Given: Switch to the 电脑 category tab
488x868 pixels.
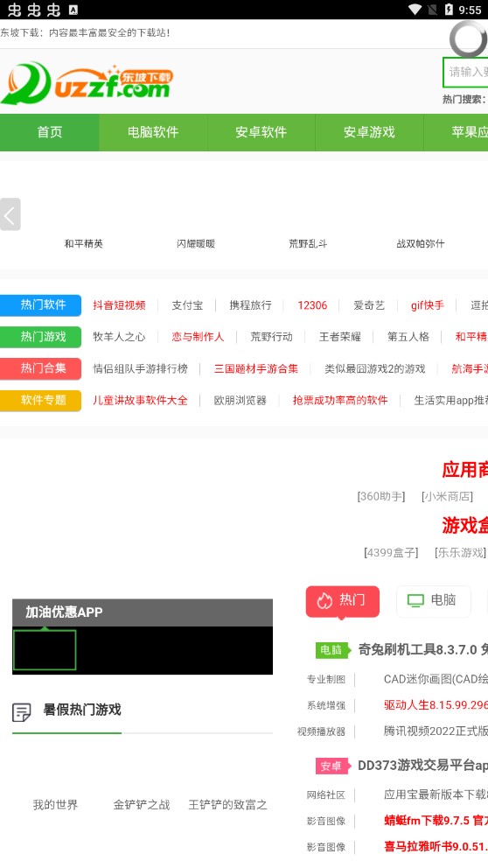Looking at the screenshot, I should (434, 601).
